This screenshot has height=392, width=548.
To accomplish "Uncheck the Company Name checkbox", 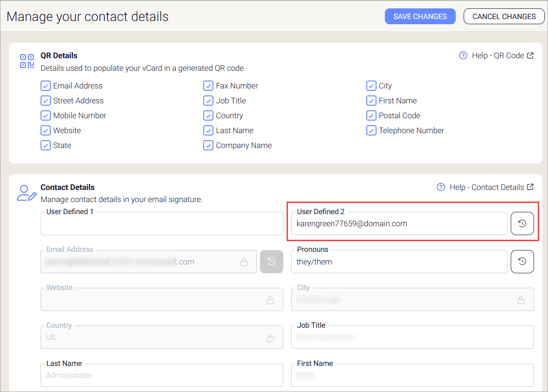I will [x=208, y=145].
